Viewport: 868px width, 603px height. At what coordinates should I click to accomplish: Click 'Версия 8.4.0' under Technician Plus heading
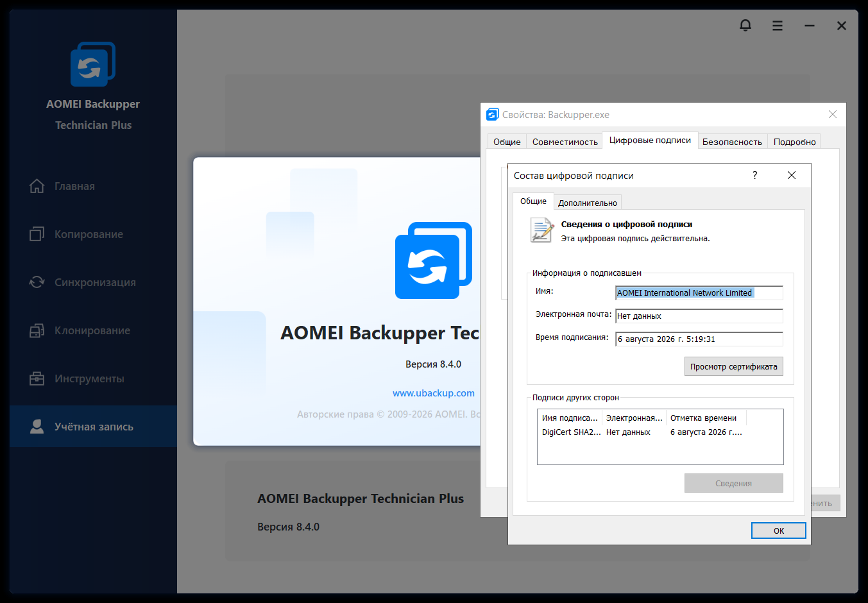click(x=288, y=527)
